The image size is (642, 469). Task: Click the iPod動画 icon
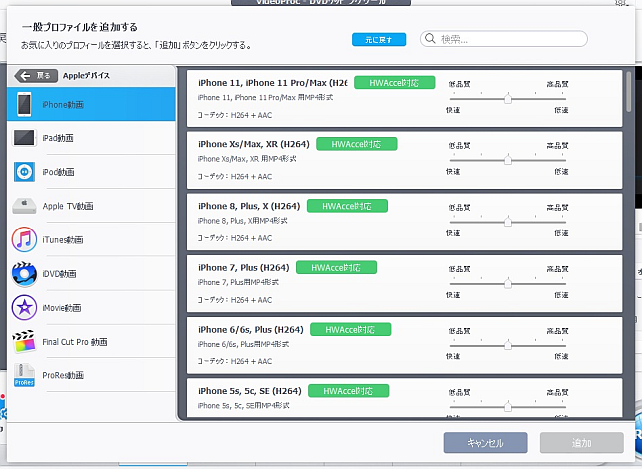click(x=24, y=172)
